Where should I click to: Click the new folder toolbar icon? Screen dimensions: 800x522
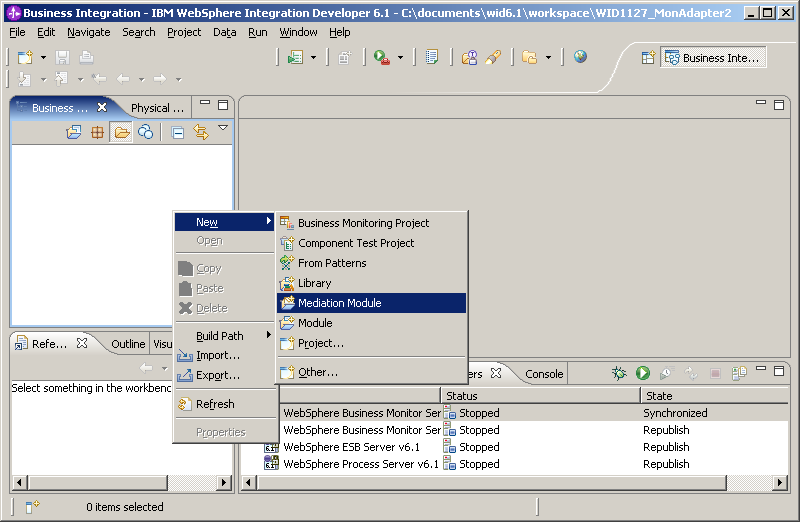(530, 57)
